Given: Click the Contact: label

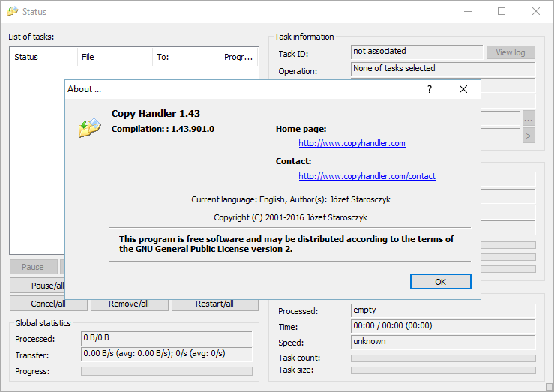Looking at the screenshot, I should click(294, 161).
